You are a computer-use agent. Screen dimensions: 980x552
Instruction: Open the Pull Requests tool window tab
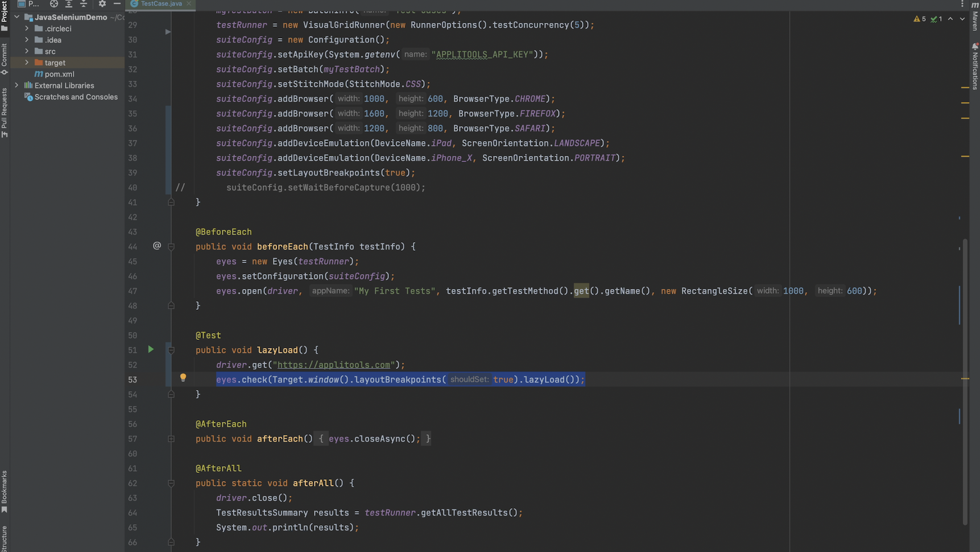point(5,113)
